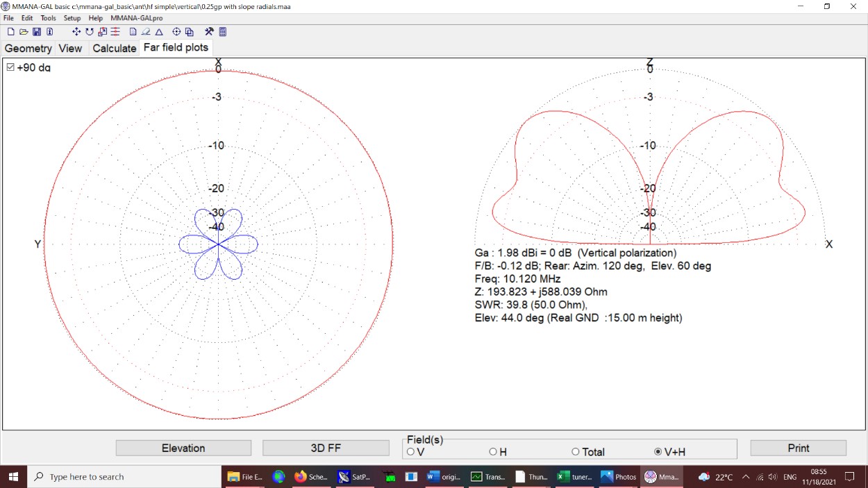This screenshot has height=488, width=868.
Task: Click the calculator toolbar icon
Action: (x=223, y=32)
